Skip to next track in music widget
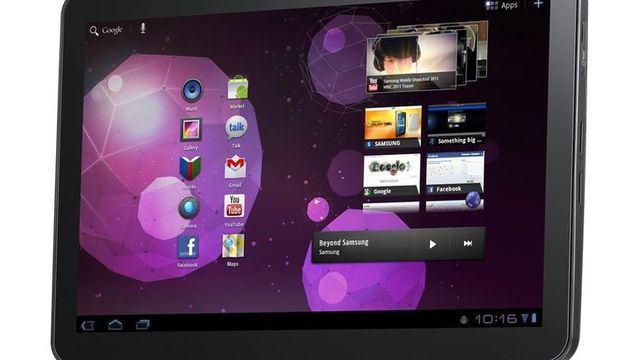Screen dimensions: 640x360 (x=468, y=243)
